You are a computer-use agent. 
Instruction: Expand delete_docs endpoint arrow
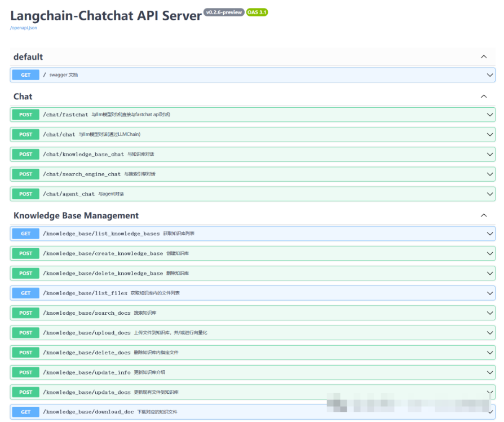490,353
